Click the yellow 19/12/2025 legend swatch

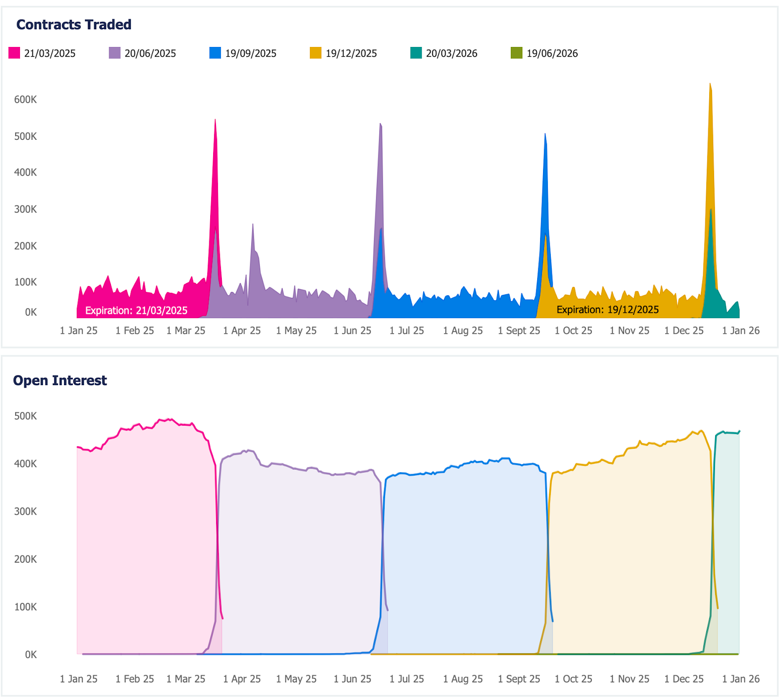[316, 53]
